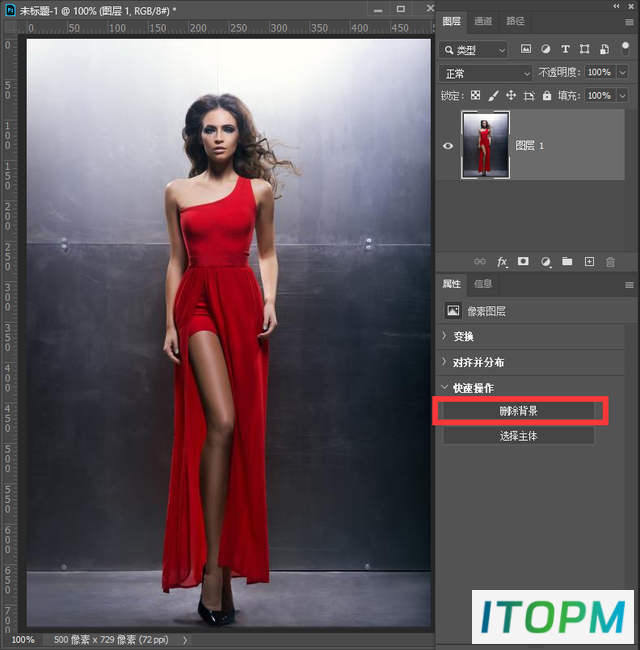Add a layer mask
This screenshot has width=640, height=650.
coord(523,261)
